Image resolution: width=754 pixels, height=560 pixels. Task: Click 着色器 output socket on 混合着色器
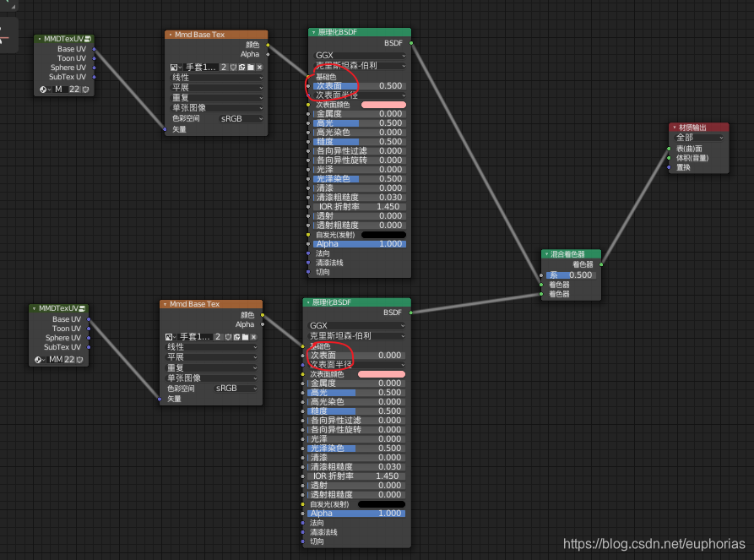coord(601,264)
